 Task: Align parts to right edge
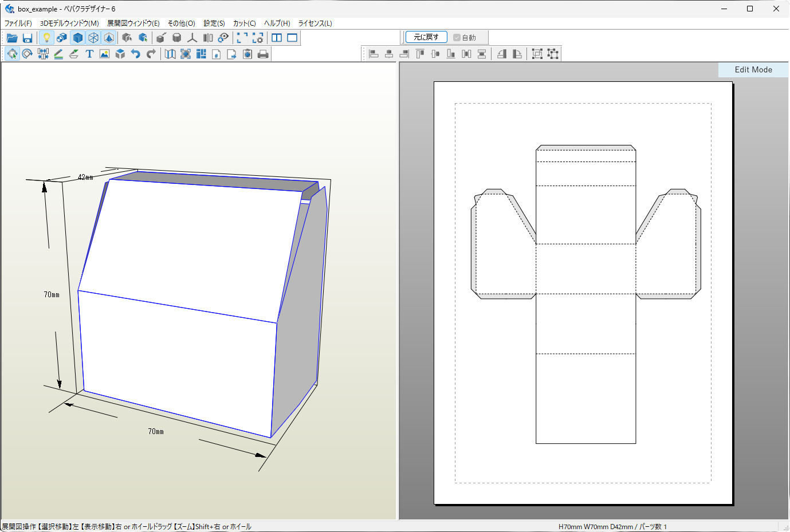coord(404,54)
